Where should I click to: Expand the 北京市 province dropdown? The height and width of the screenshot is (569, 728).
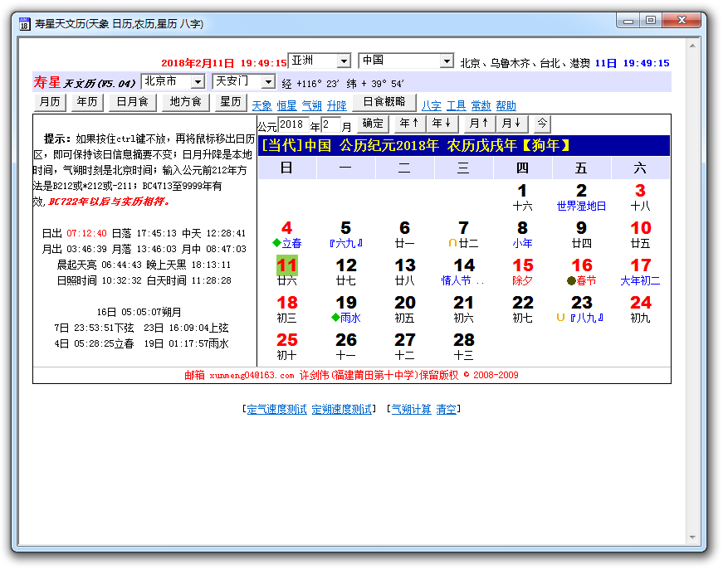pyautogui.click(x=197, y=82)
